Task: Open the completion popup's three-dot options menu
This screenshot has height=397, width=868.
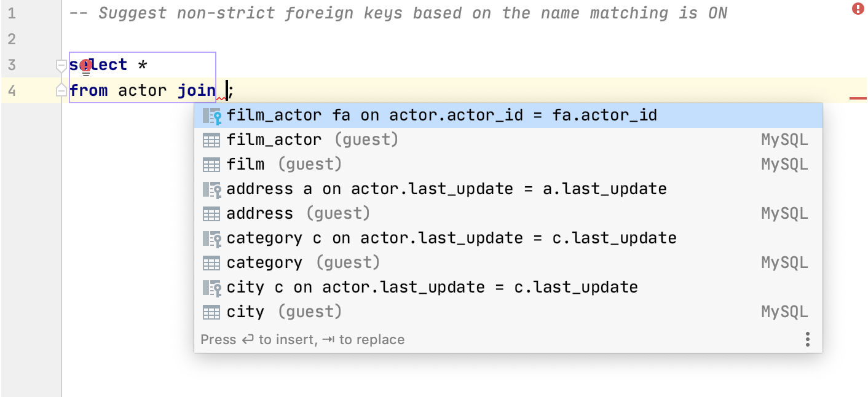Action: [808, 339]
